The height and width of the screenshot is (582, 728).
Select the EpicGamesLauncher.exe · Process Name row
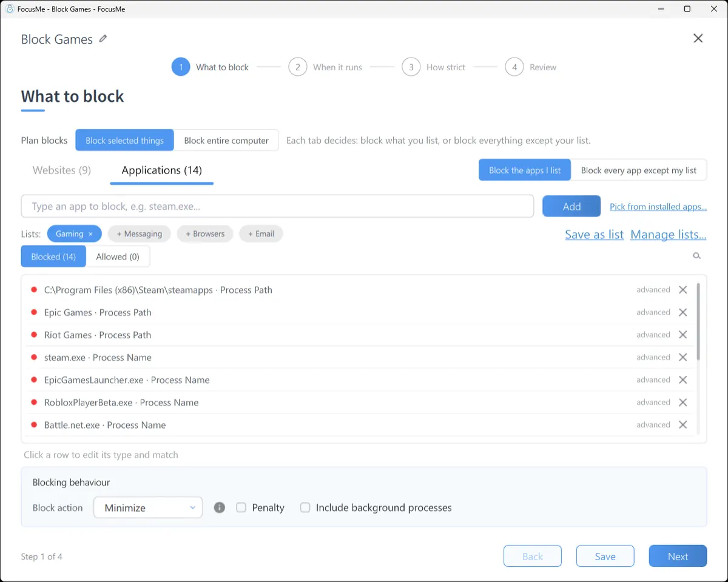[360, 380]
